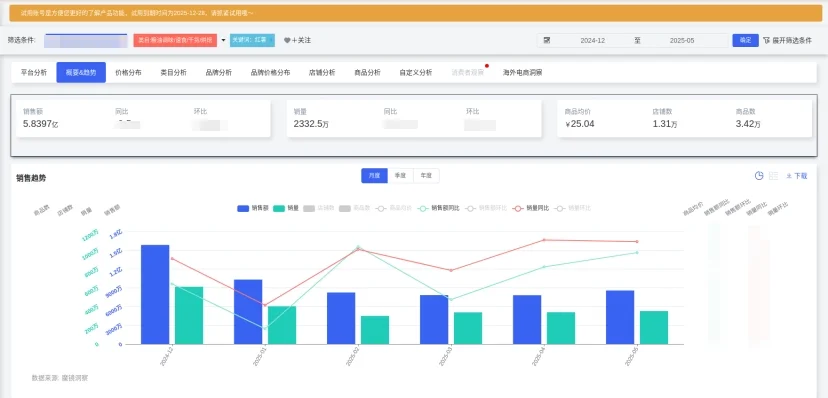This screenshot has width=828, height=398.
Task: Open the 价格分布 tab
Action: coord(128,73)
